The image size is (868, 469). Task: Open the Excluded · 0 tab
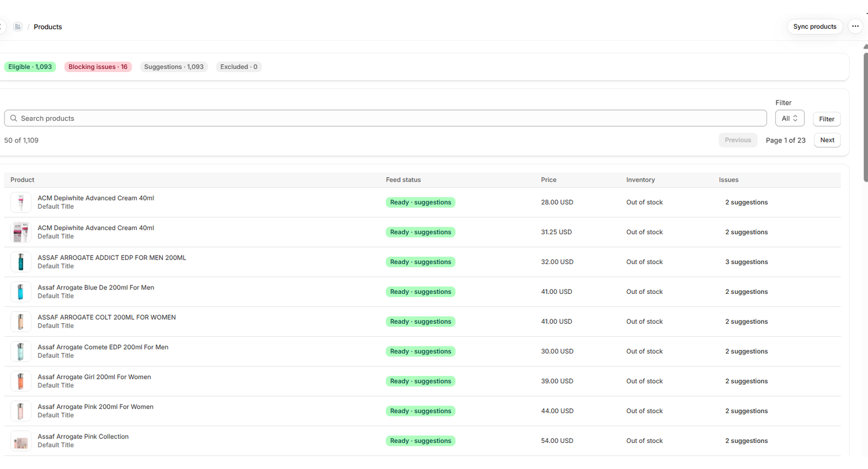point(239,67)
